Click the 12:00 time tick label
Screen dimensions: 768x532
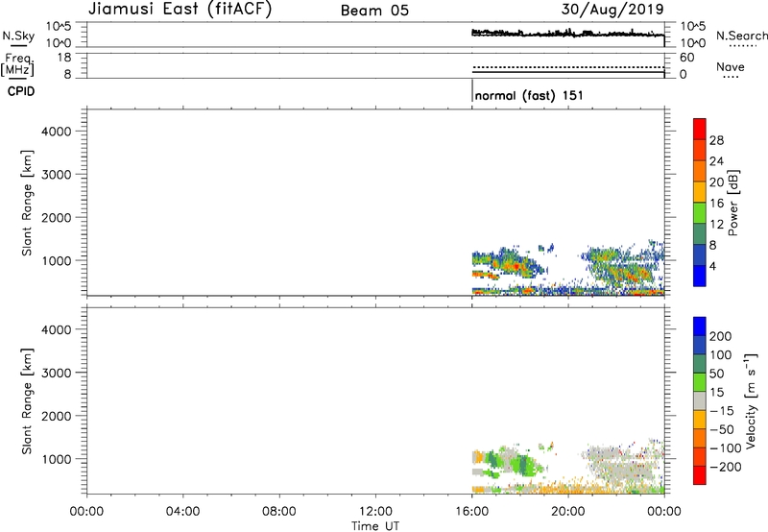click(375, 512)
